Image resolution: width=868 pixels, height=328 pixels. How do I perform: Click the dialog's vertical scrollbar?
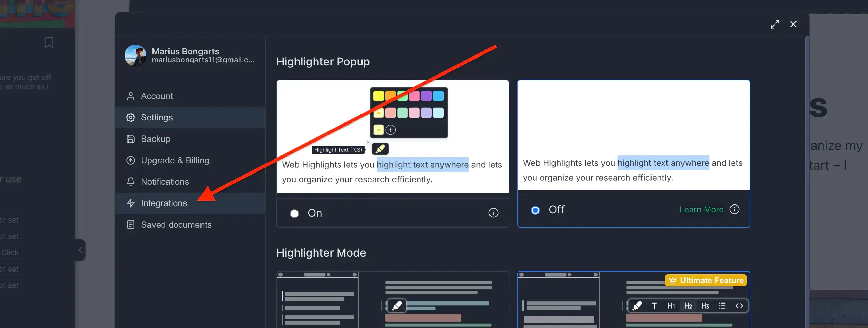coord(807,182)
